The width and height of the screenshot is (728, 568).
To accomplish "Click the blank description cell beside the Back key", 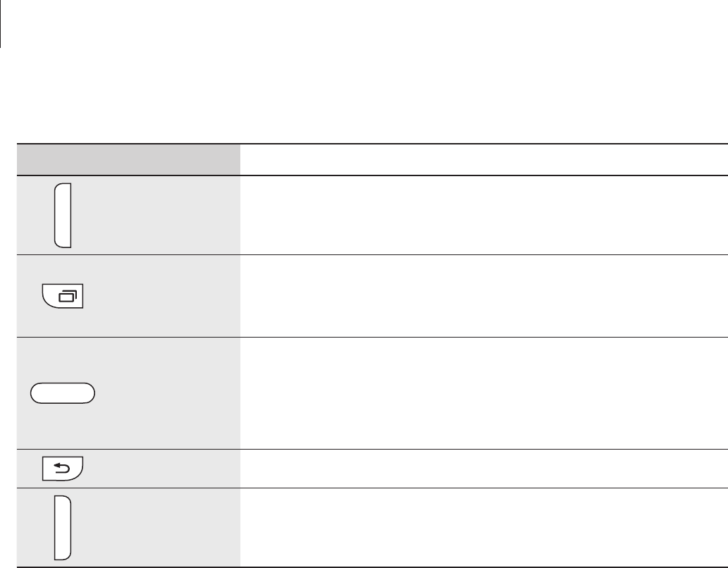I will (x=483, y=469).
